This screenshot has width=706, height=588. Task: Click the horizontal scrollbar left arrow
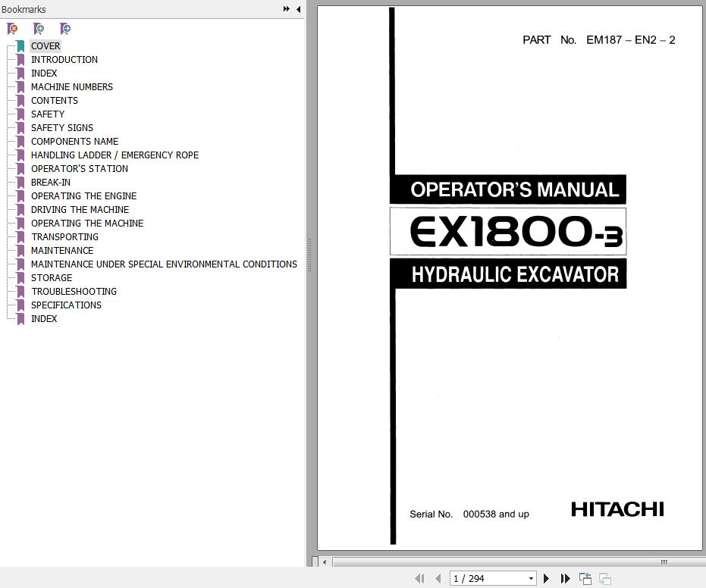325,562
